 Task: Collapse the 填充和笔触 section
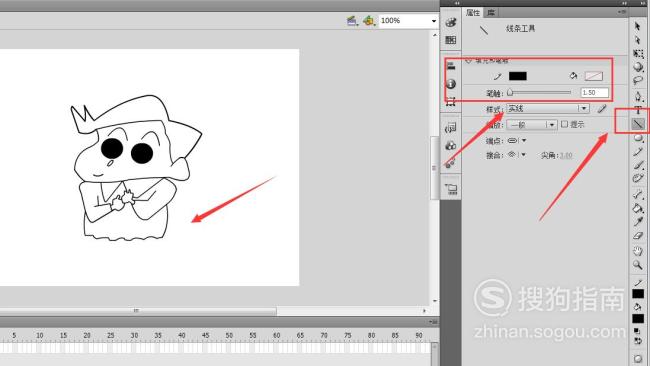(x=468, y=61)
